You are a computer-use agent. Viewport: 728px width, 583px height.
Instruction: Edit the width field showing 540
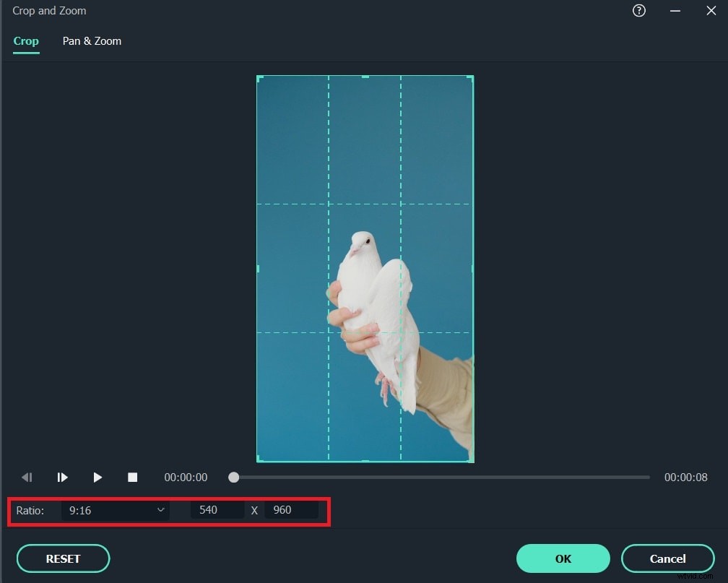coord(217,510)
